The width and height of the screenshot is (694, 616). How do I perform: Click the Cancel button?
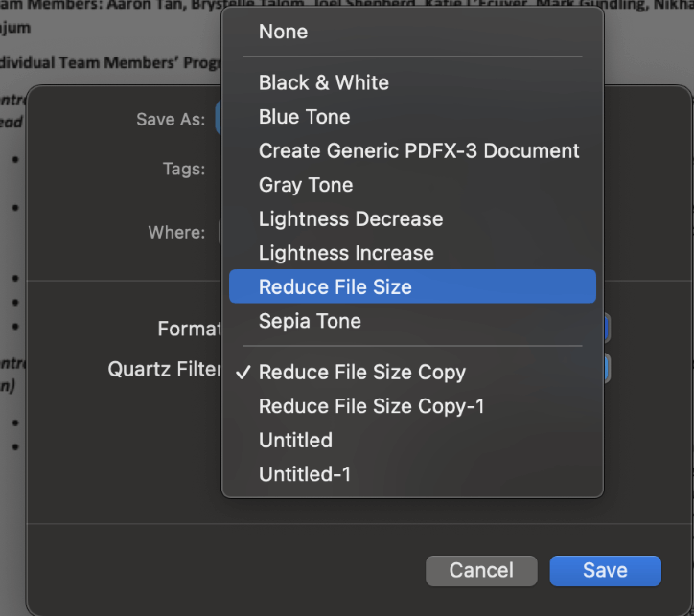point(480,570)
